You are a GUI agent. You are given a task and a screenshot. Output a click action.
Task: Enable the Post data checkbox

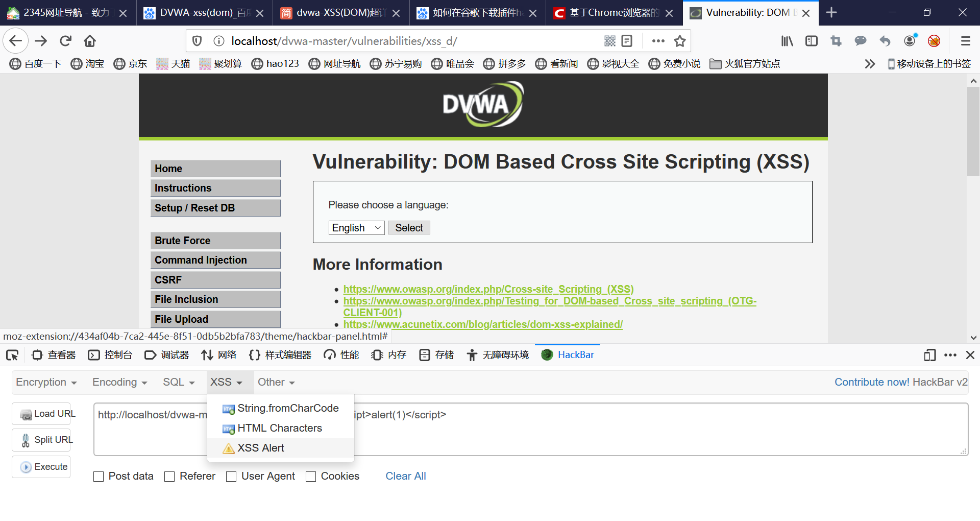pos(99,477)
